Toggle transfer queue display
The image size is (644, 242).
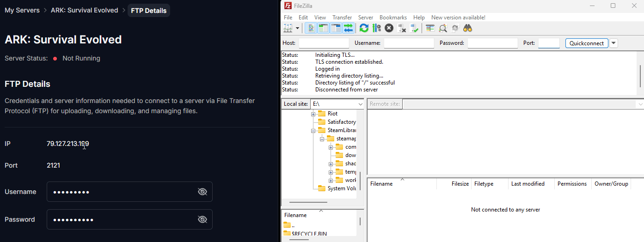click(348, 28)
